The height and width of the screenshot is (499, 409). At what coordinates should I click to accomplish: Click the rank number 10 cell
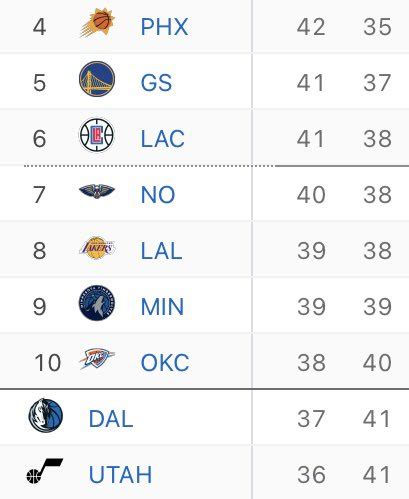(x=48, y=363)
